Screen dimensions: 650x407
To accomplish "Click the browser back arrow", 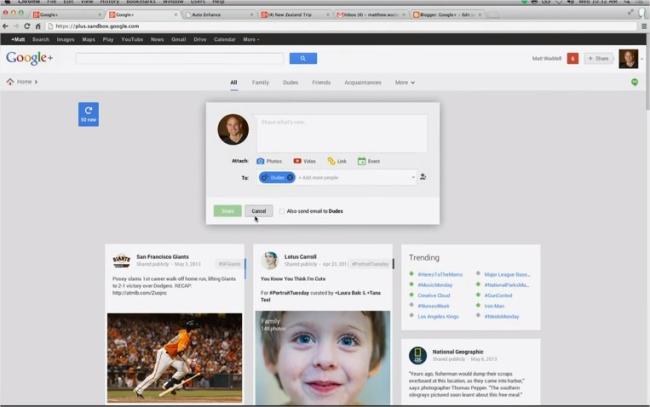I will [5, 26].
